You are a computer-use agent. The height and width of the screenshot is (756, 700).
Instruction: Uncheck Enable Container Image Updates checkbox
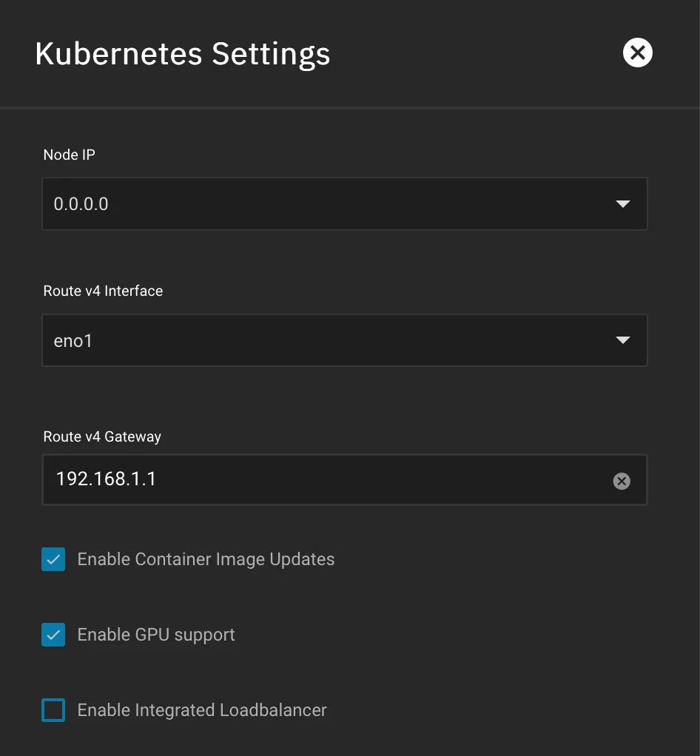[53, 560]
